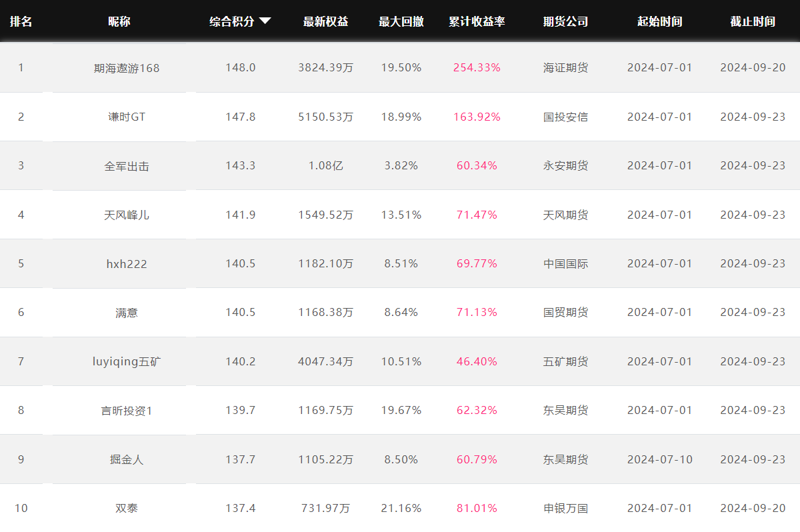Click drawdown value 21.16%
Screen dimensions: 800x532
(401, 509)
